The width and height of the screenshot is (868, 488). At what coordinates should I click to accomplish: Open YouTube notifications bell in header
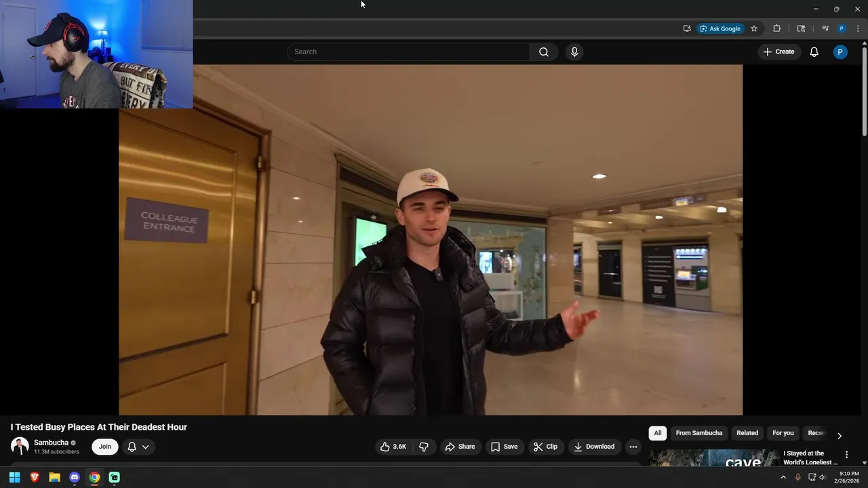pos(814,52)
